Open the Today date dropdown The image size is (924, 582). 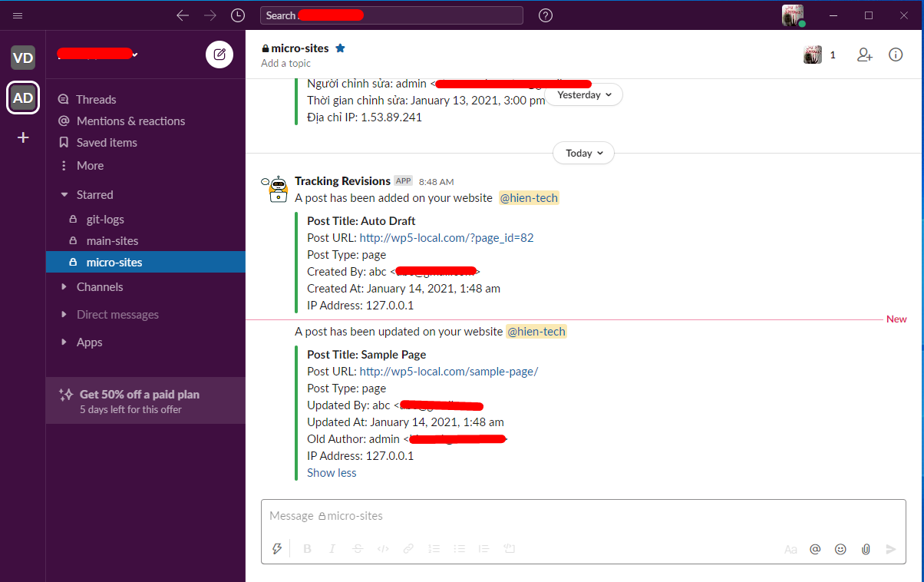click(583, 153)
